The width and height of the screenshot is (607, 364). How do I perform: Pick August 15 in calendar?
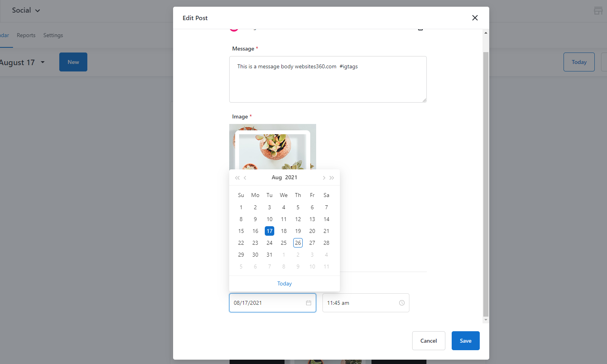(241, 231)
